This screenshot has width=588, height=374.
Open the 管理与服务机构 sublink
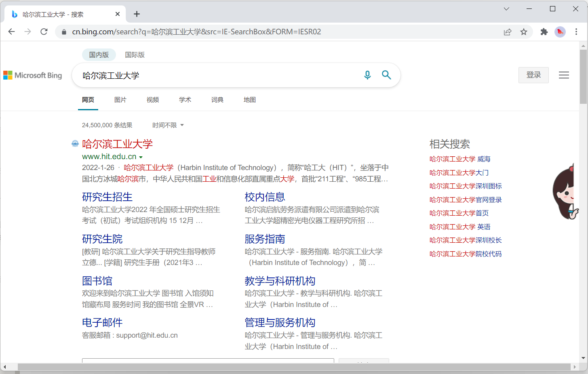280,323
